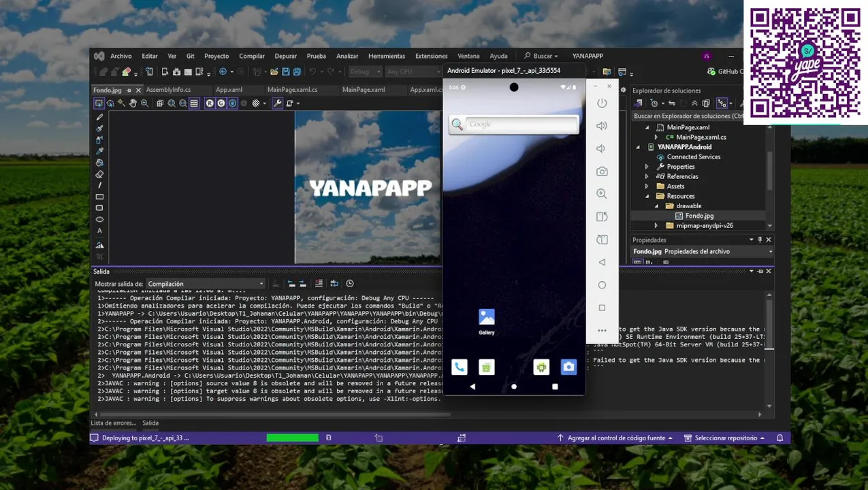Toggle the grid display button

click(x=194, y=103)
